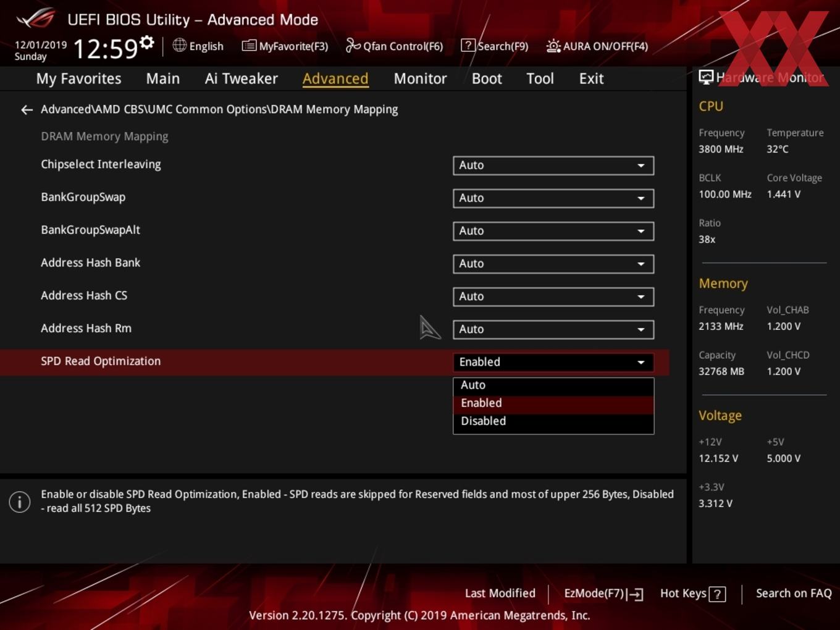Open the Address Hash Rm dropdown
This screenshot has width=840, height=630.
click(553, 329)
